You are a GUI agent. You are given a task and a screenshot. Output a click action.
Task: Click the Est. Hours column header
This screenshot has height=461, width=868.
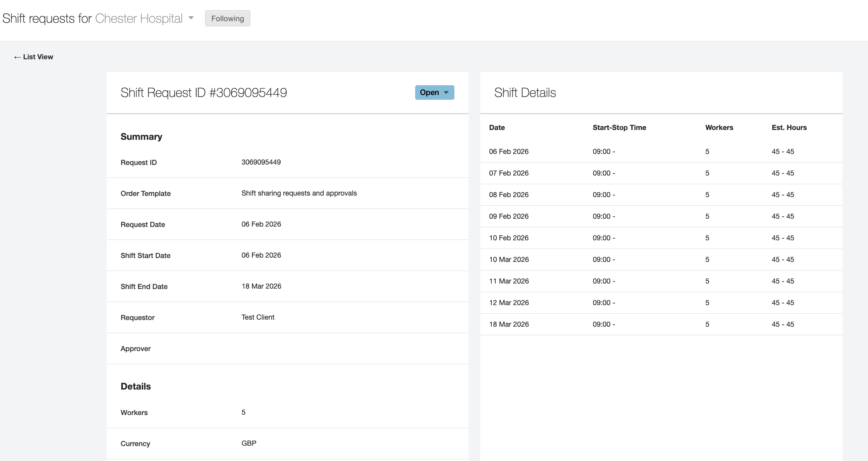click(789, 127)
